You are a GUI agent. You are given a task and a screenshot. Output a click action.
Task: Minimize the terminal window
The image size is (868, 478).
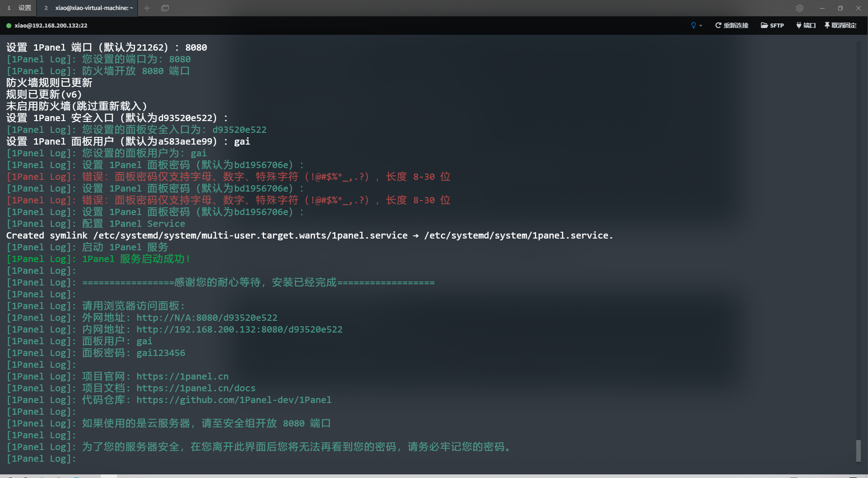click(822, 8)
